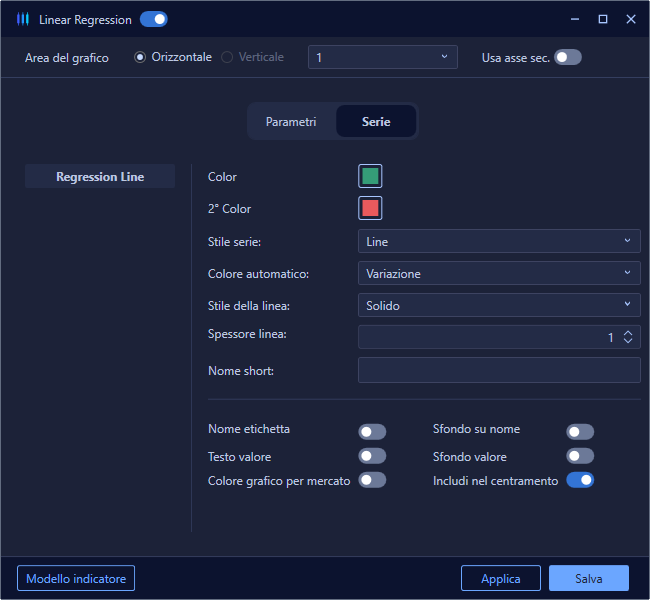Viewport: 650px width, 600px height.
Task: Minimize the Linear Regression window
Action: pyautogui.click(x=575, y=19)
